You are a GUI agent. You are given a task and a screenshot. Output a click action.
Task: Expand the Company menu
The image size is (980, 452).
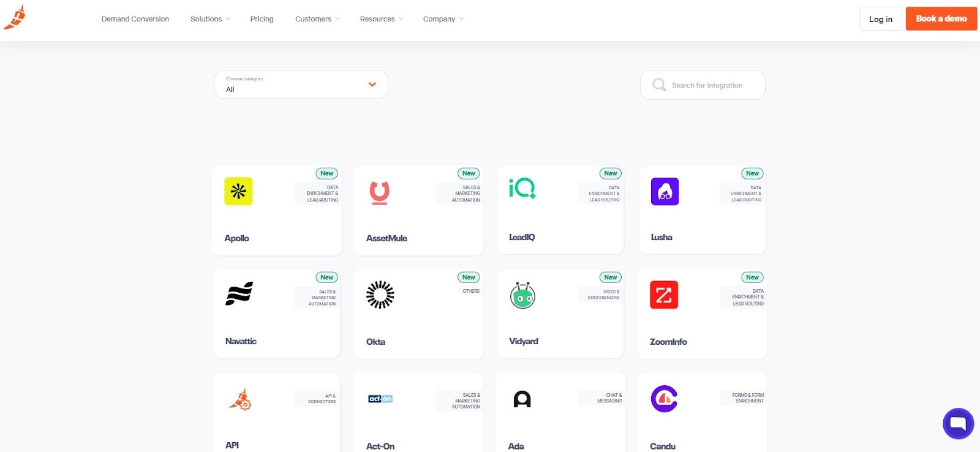(x=443, y=19)
